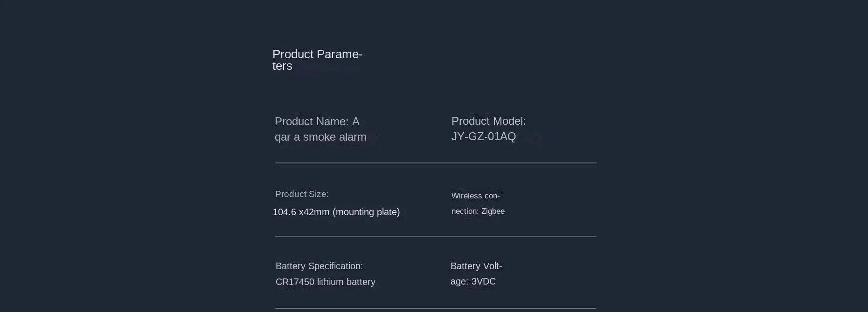Click the CR17450 battery model text
The height and width of the screenshot is (312, 868).
point(295,282)
